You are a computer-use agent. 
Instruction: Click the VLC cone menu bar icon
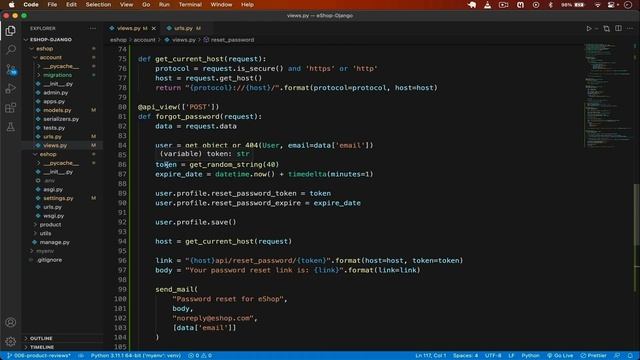(487, 5)
